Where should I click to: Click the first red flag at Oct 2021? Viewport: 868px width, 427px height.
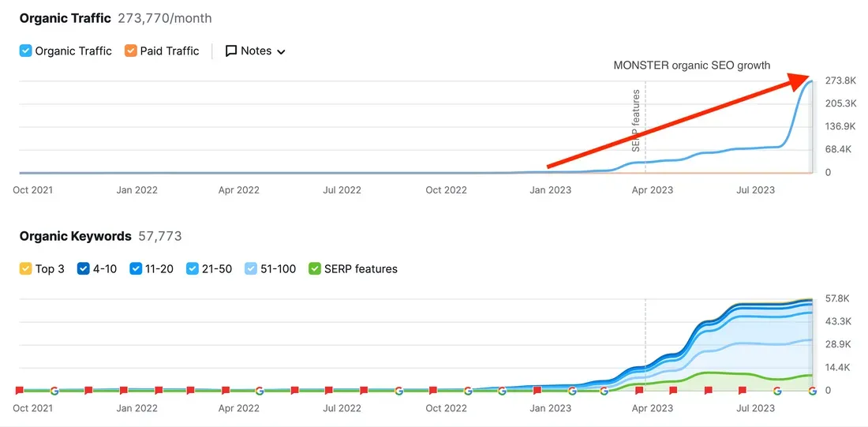(x=20, y=391)
